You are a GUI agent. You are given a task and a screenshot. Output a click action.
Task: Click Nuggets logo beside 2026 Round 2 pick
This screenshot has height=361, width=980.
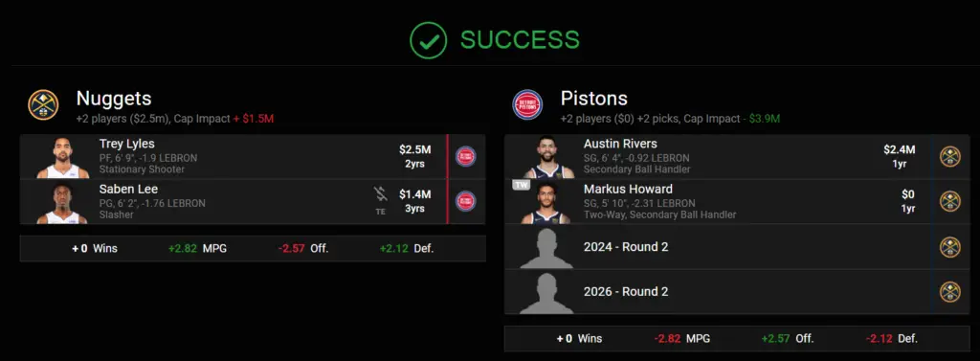click(950, 291)
